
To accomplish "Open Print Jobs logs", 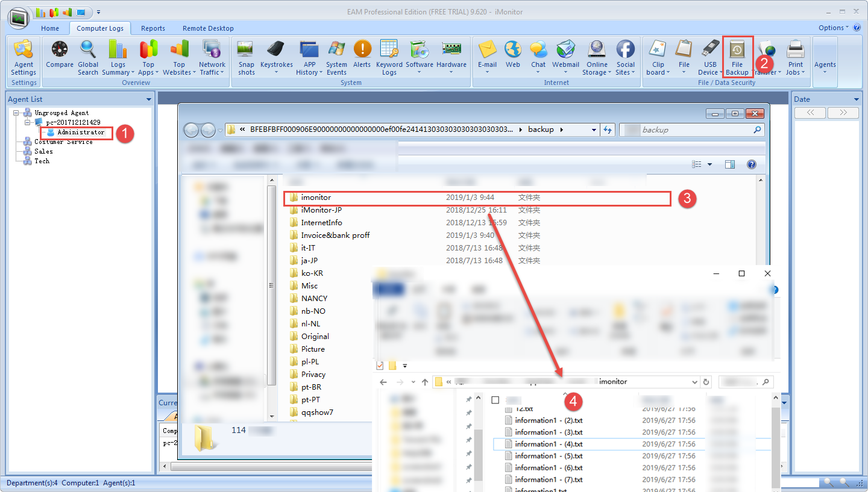I will (x=796, y=58).
